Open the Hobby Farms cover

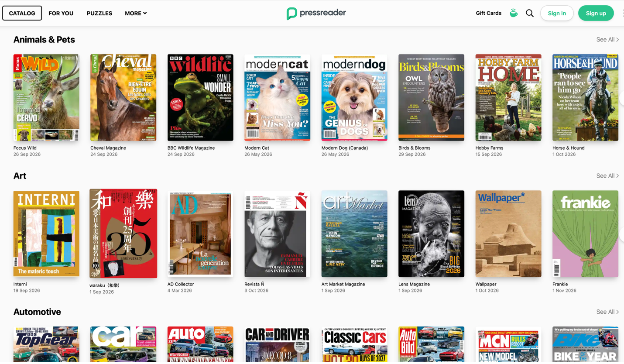tap(508, 97)
